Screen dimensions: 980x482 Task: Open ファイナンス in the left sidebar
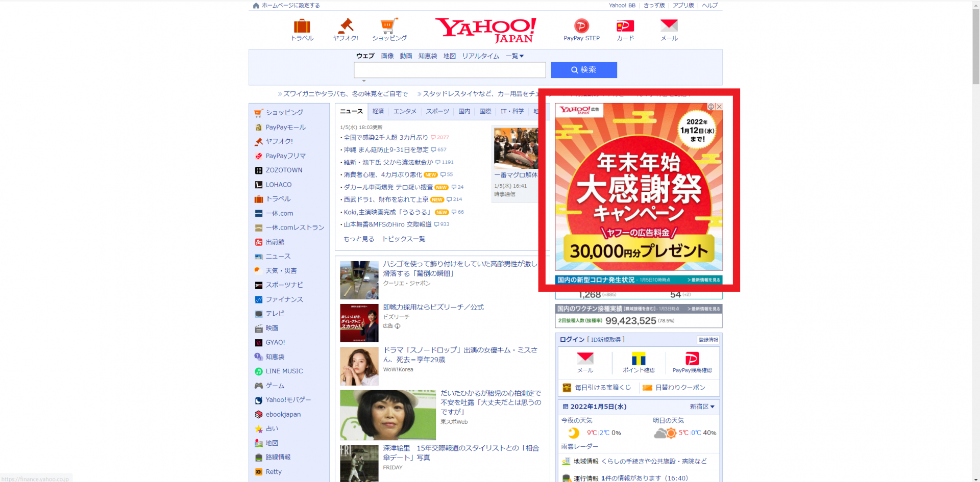point(284,299)
